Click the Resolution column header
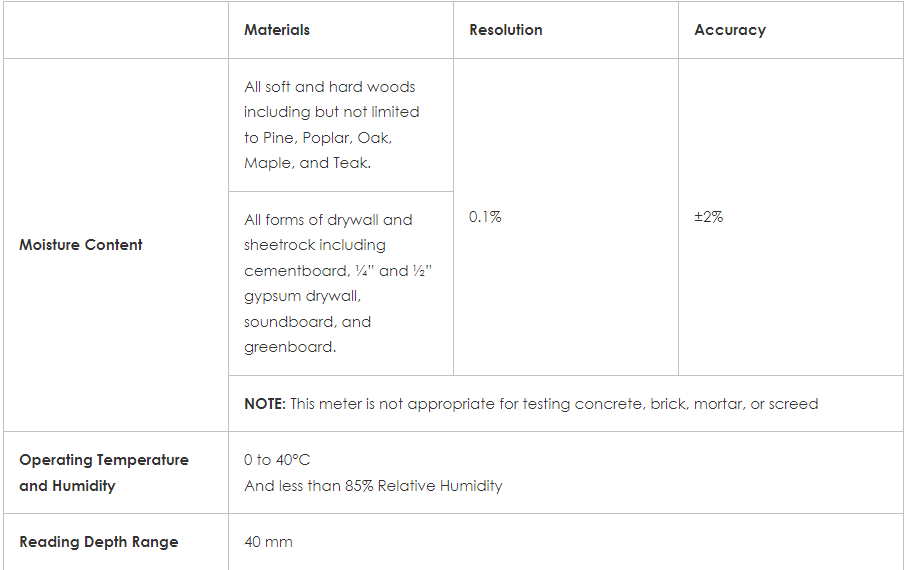The image size is (908, 570). 505,30
